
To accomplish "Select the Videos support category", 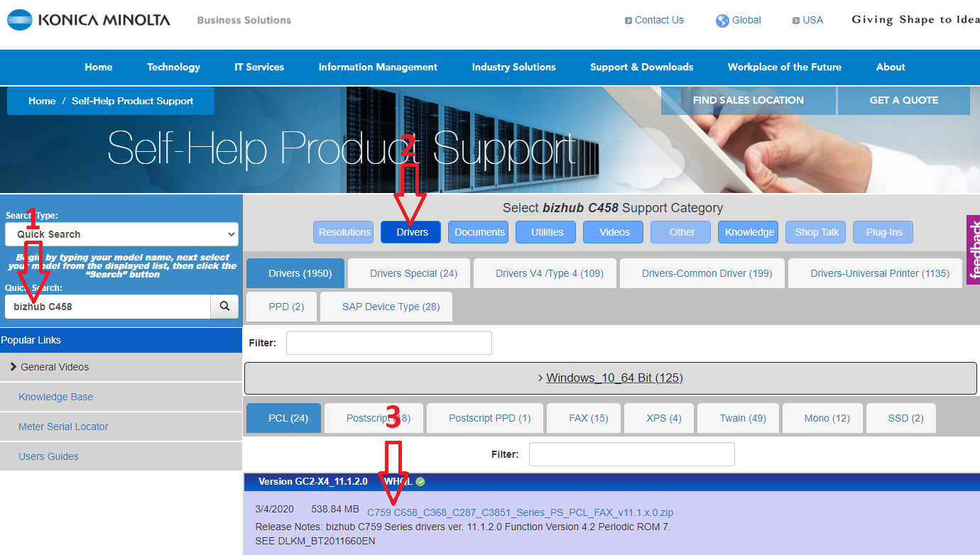I will (614, 232).
